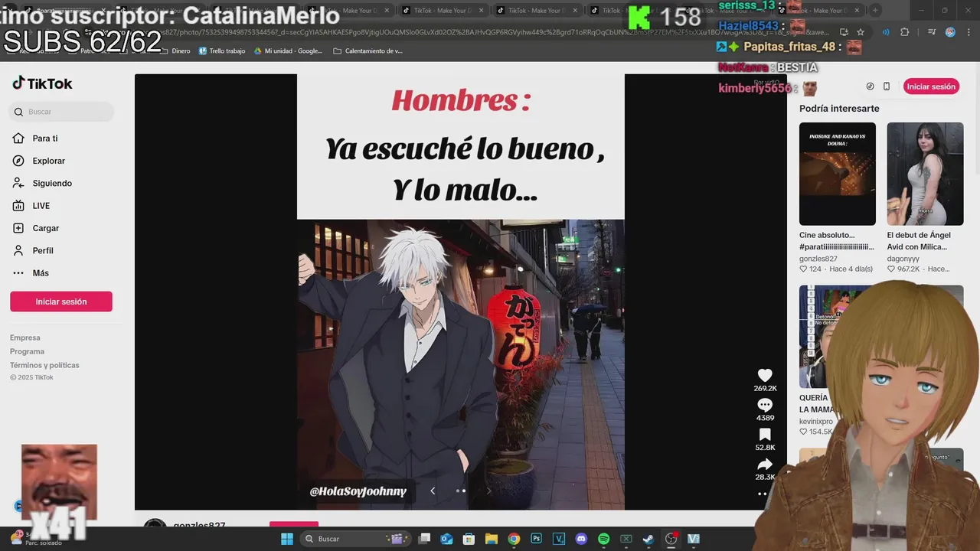Open the Calentamiento de v... bookmark
Viewport: 980px width, 551px height.
pyautogui.click(x=368, y=51)
